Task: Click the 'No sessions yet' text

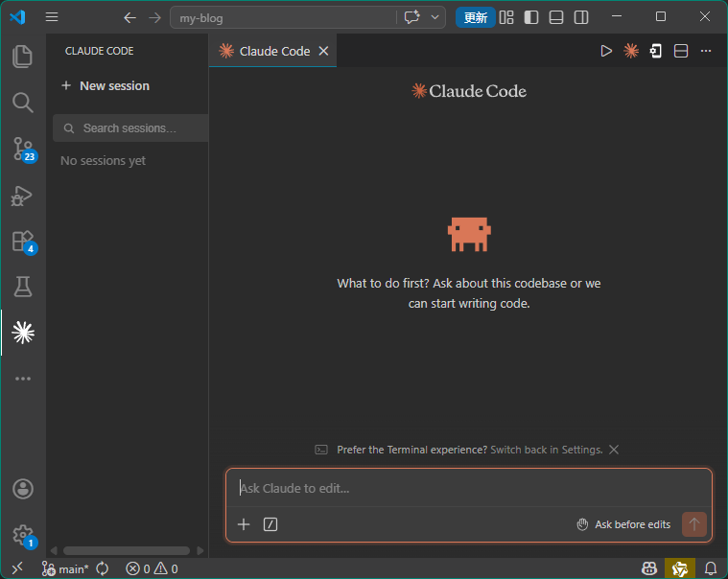Action: click(x=103, y=160)
